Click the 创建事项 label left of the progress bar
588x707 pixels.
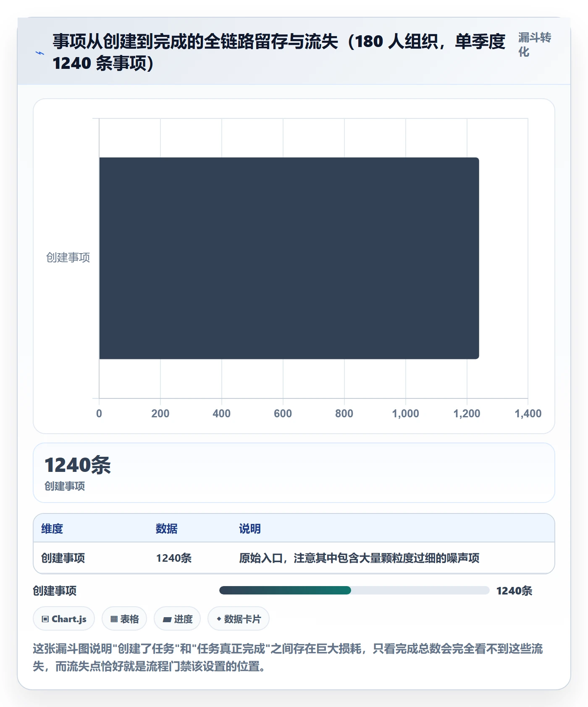pyautogui.click(x=55, y=591)
